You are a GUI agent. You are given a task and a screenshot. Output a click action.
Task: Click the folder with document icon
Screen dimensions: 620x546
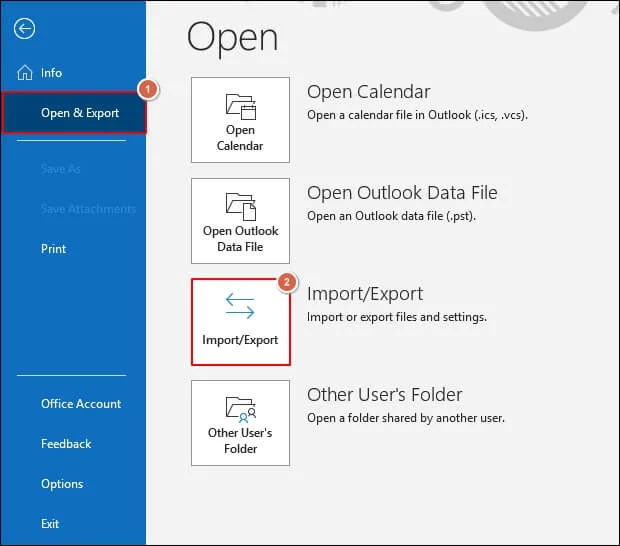(x=241, y=206)
